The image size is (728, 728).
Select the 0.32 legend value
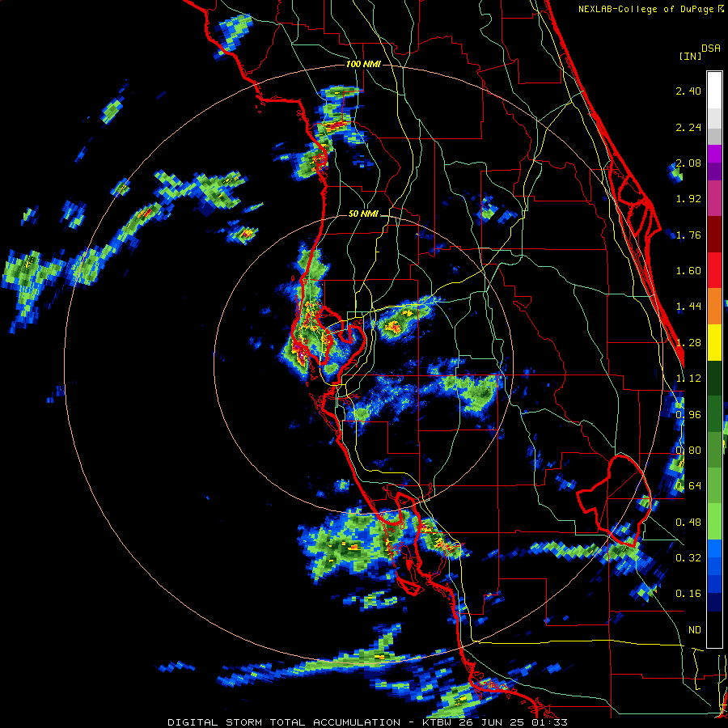(x=688, y=558)
